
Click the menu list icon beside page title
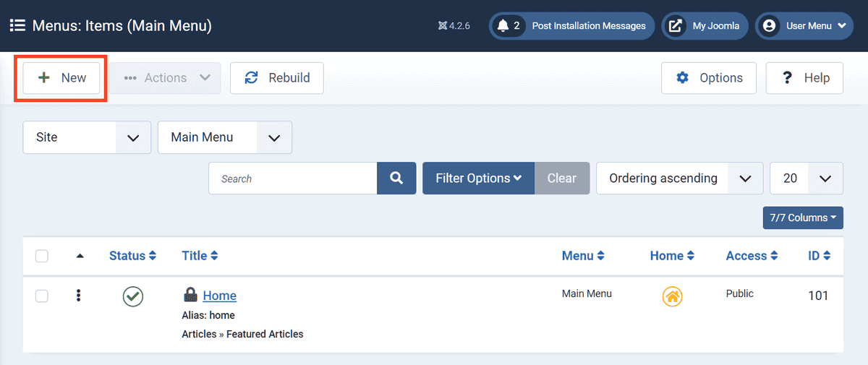(17, 26)
